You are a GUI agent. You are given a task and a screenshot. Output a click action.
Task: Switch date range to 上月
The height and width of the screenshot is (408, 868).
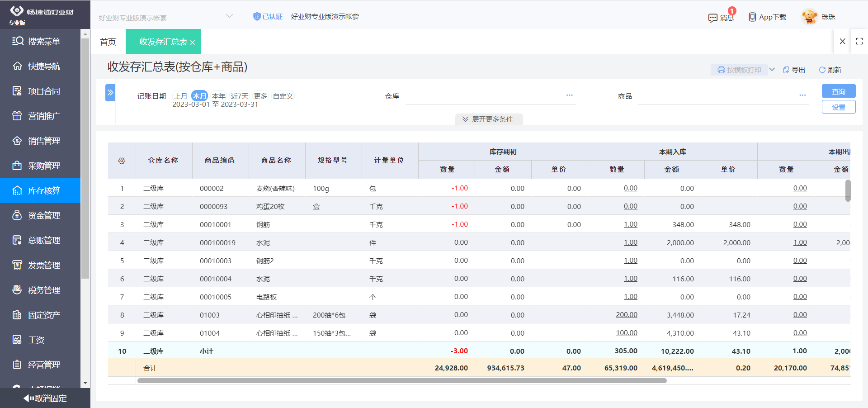click(x=181, y=95)
